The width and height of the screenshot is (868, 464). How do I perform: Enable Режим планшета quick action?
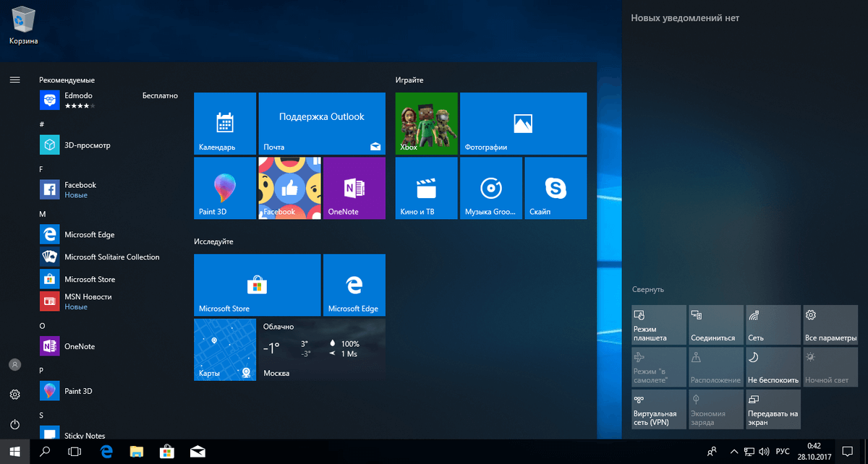(x=658, y=324)
